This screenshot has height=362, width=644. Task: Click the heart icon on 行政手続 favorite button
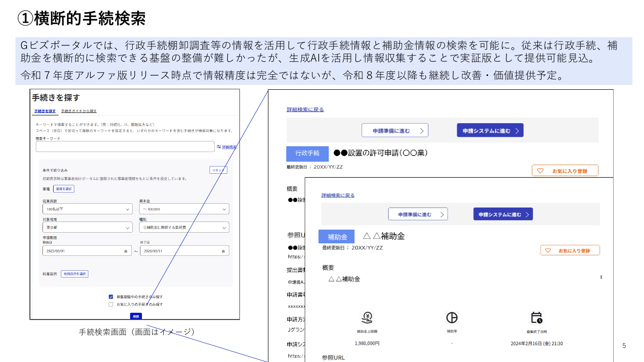pos(540,170)
